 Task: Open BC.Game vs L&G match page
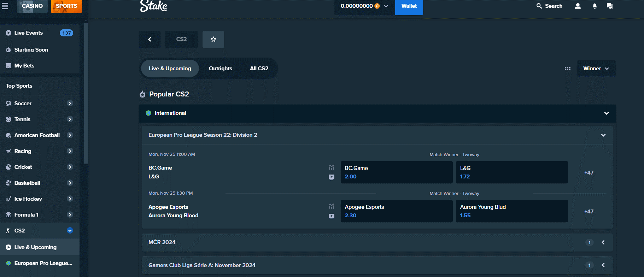pyautogui.click(x=160, y=172)
